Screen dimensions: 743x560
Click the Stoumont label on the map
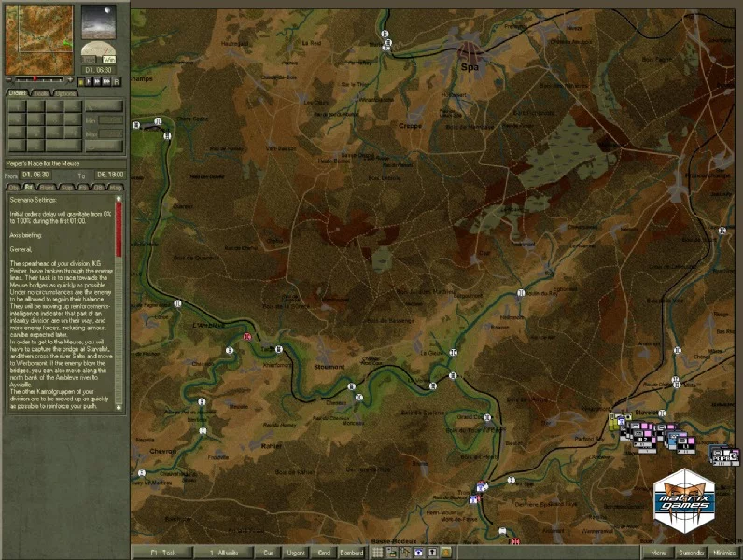[329, 367]
